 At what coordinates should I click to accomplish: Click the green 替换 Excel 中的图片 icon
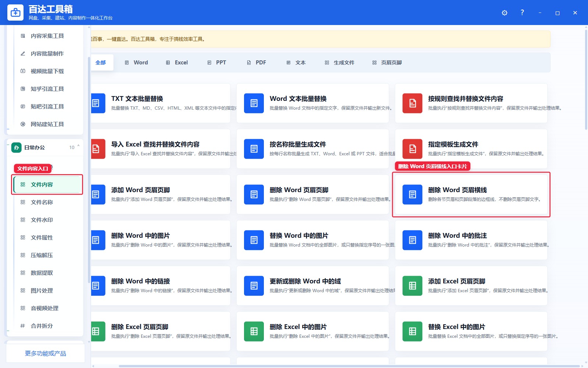412,331
